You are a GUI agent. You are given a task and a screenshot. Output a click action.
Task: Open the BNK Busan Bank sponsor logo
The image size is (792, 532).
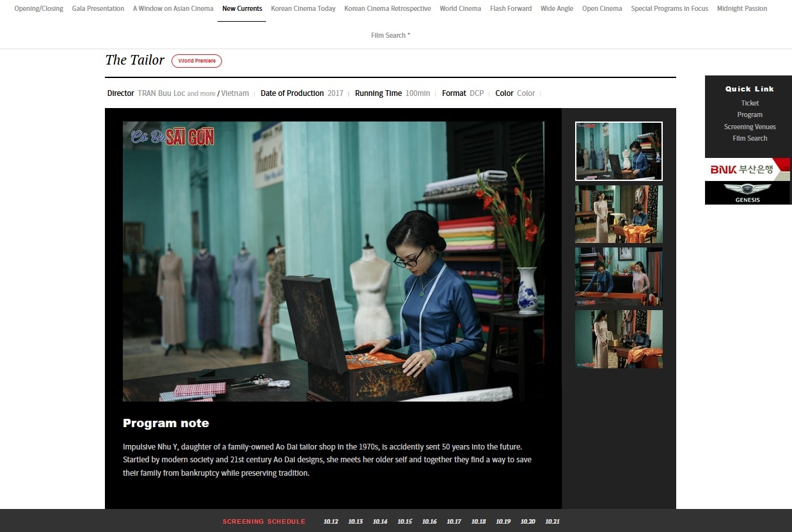click(x=747, y=169)
